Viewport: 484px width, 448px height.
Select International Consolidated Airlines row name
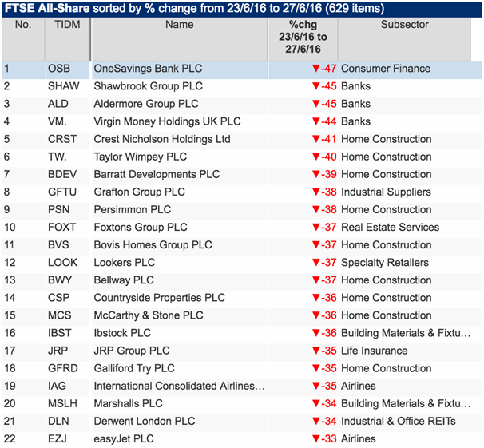click(x=180, y=386)
